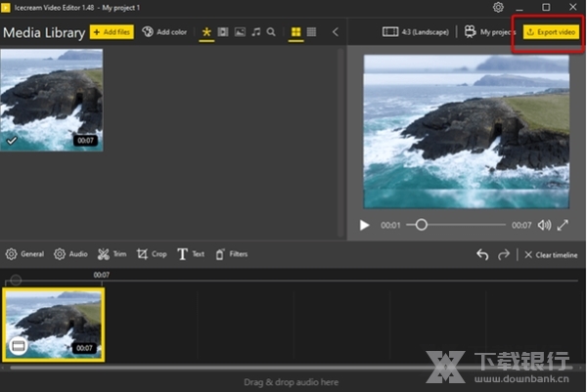This screenshot has width=587, height=392.
Task: Click the transition icon on timeline clip
Action: point(19,346)
